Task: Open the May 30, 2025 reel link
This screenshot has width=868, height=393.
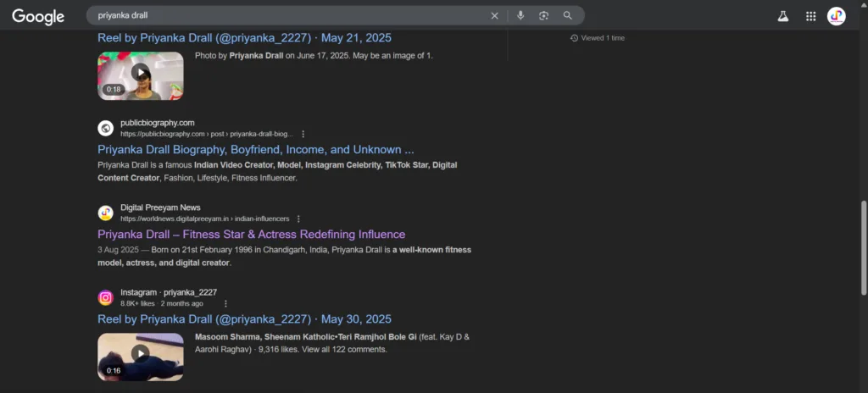Action: coord(244,318)
